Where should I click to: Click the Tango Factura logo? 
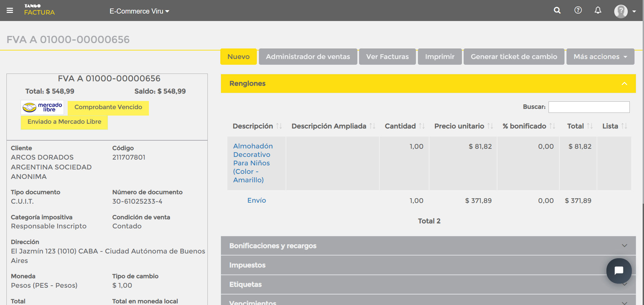(x=39, y=10)
